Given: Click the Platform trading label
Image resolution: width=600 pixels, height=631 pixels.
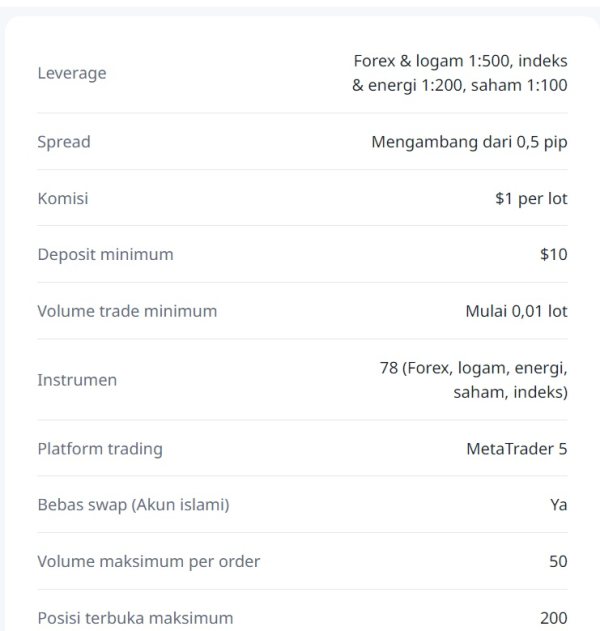Looking at the screenshot, I should click(x=100, y=449).
